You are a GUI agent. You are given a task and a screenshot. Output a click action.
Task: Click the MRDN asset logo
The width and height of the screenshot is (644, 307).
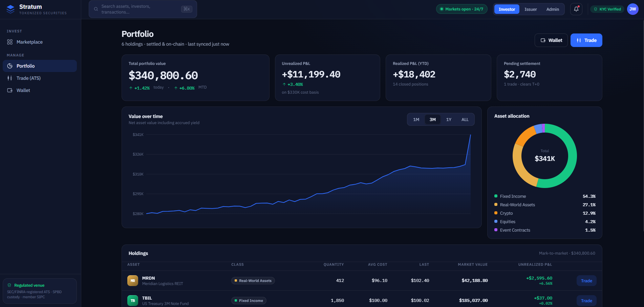coord(133,281)
